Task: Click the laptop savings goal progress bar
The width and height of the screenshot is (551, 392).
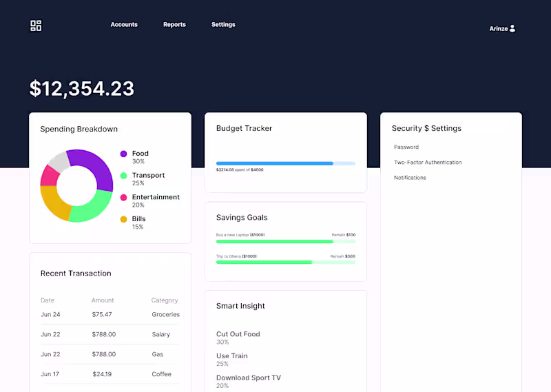Action: click(286, 242)
